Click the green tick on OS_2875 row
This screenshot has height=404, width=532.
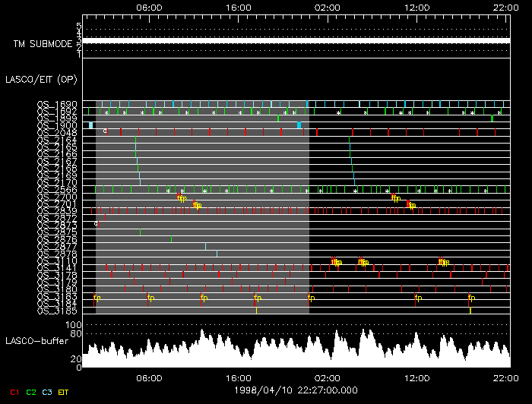coord(140,232)
